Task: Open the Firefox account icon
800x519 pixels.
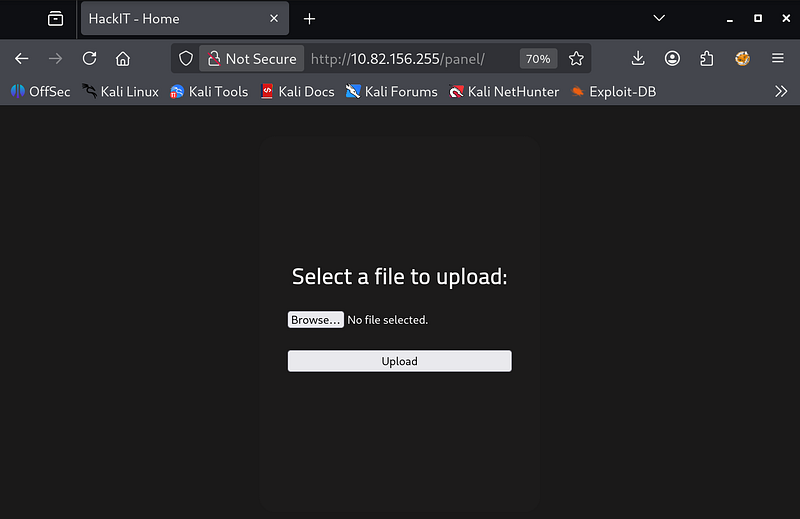Action: pos(672,59)
